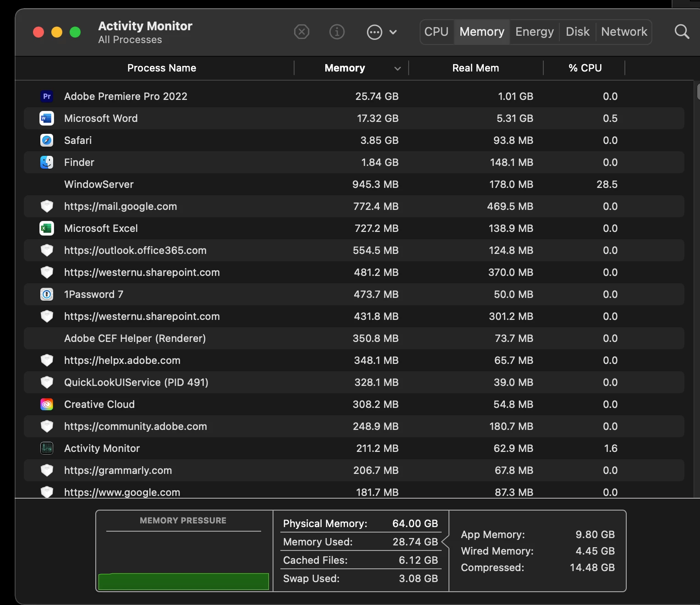Sort by Memory column header
This screenshot has height=605, width=700.
[345, 68]
